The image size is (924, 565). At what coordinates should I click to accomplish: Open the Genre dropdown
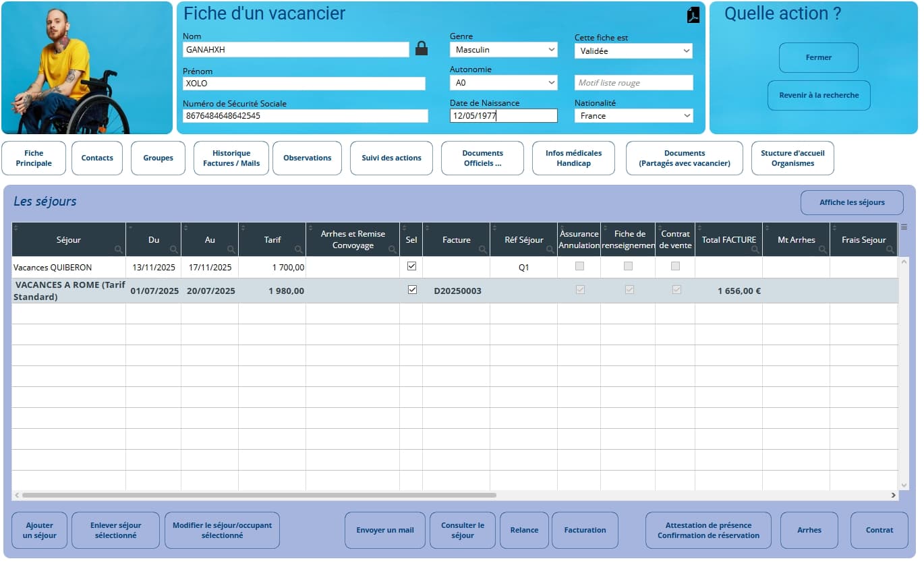click(504, 50)
